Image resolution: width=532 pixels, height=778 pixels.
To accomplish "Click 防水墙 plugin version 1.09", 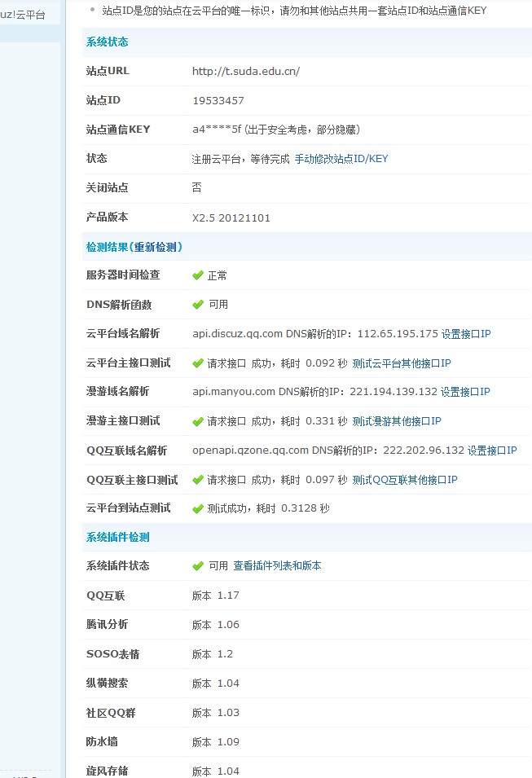I will [216, 742].
